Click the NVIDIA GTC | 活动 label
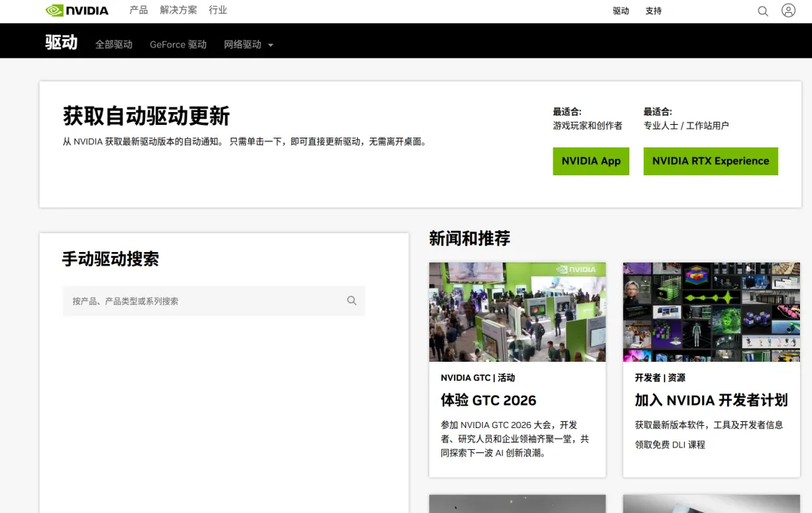Viewport: 812px width, 513px height. pos(477,378)
